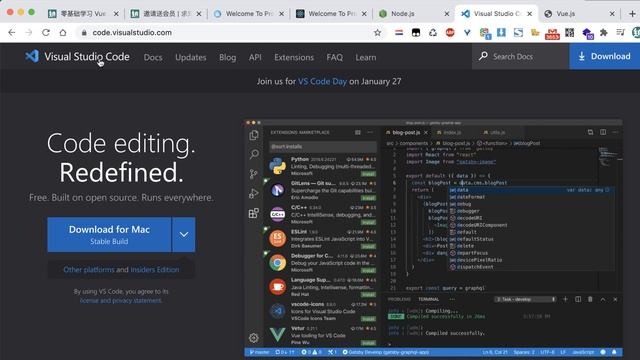Click the red ABP extension icon

point(450,33)
